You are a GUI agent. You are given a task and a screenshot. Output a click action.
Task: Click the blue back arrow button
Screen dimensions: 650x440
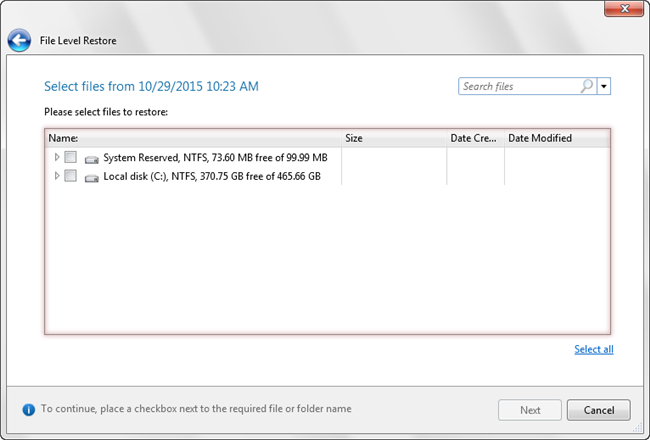19,41
